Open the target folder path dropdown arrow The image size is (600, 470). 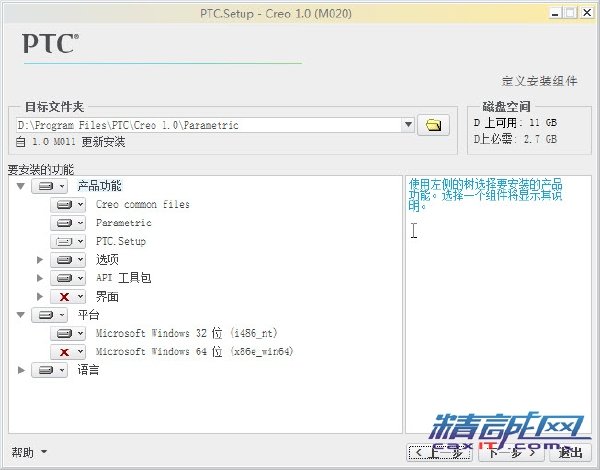408,124
